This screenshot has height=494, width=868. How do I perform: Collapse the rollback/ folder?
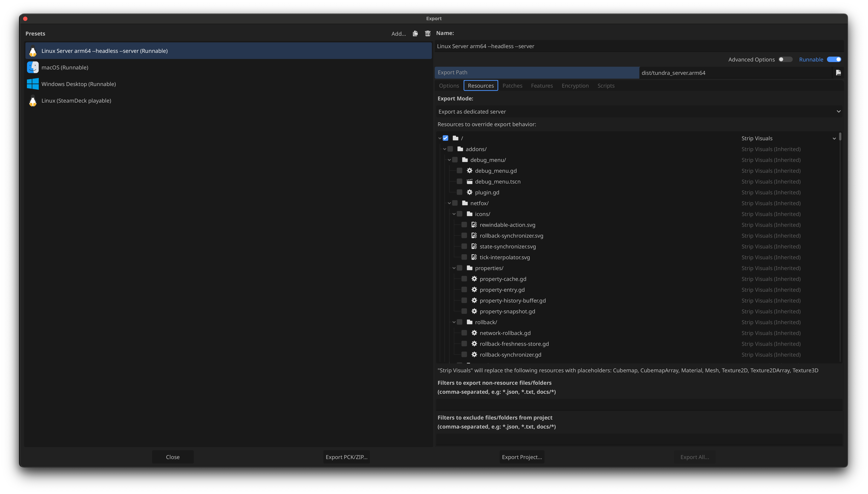(x=454, y=322)
